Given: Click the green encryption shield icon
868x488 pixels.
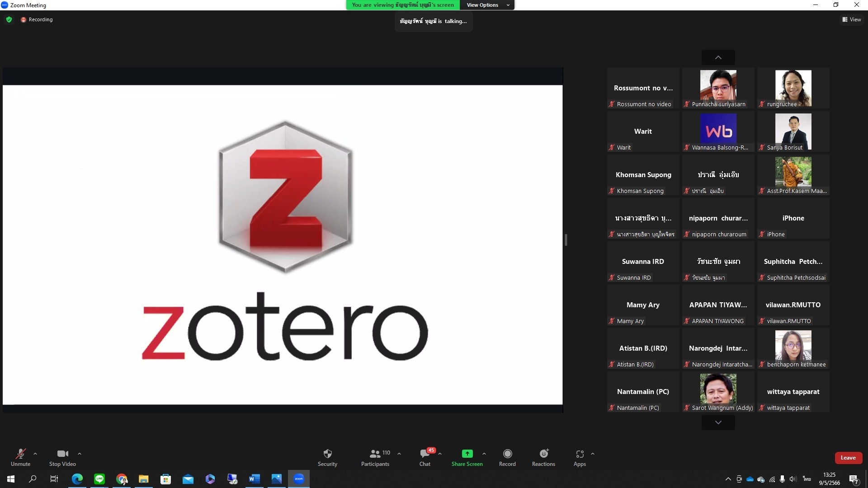Looking at the screenshot, I should [9, 19].
